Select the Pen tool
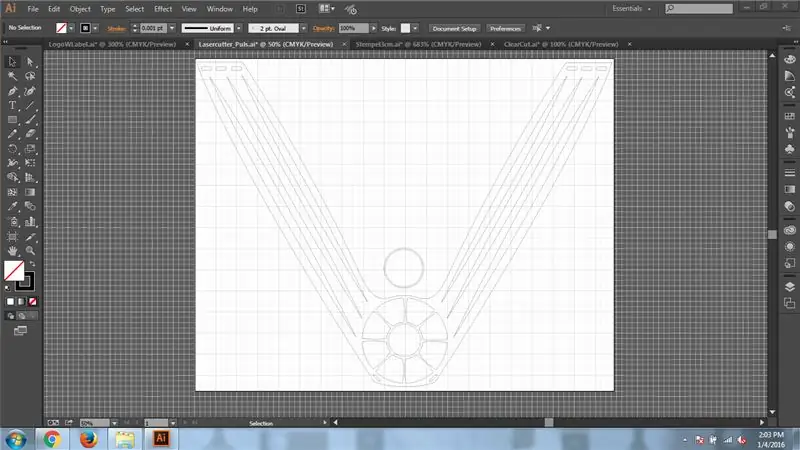This screenshot has width=800, height=450. tap(12, 91)
